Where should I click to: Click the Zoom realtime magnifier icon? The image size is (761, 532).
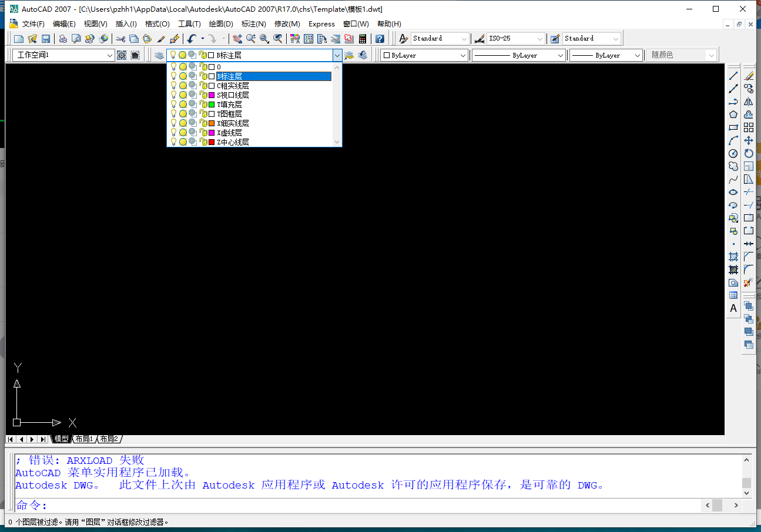[251, 39]
